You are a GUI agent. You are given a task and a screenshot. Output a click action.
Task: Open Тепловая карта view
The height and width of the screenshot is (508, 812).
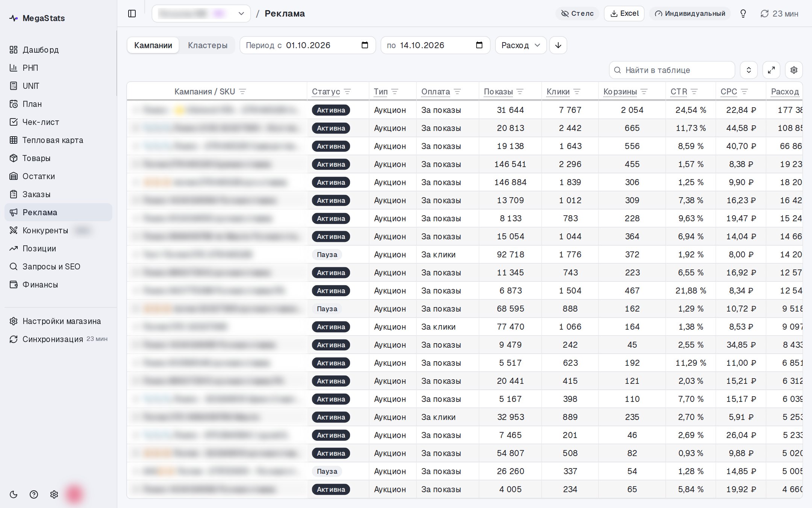pos(58,140)
